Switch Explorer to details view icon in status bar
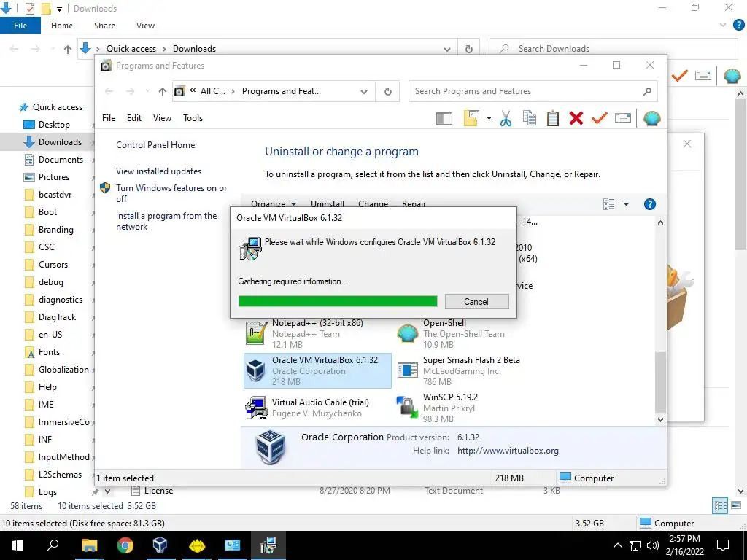Viewport: 747px width, 560px height. coord(720,506)
